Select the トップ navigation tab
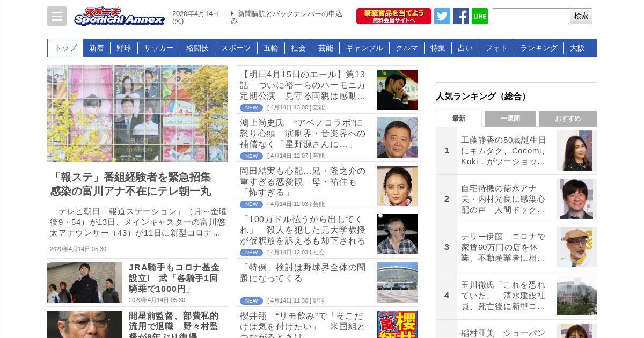644x338 pixels. point(65,48)
